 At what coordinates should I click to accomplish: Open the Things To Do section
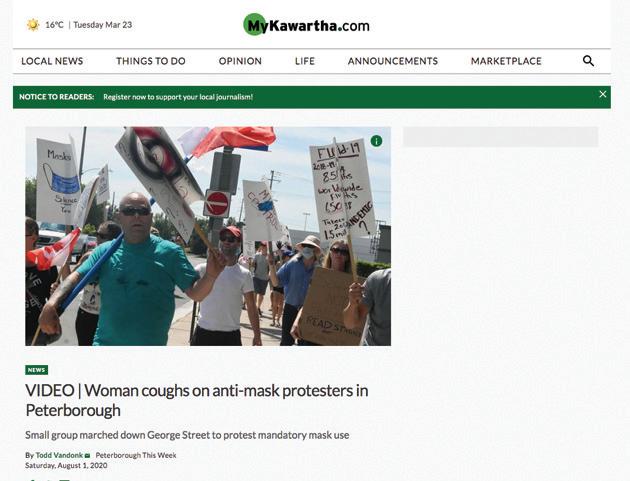tap(151, 61)
